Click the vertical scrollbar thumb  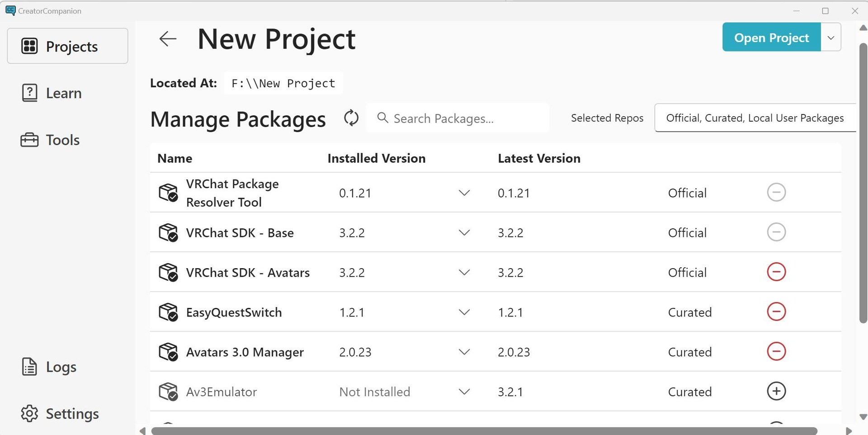tap(863, 183)
